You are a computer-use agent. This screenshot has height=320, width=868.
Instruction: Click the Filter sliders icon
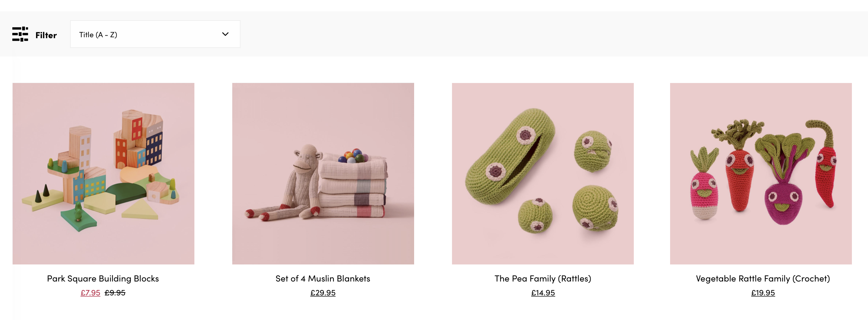[20, 34]
